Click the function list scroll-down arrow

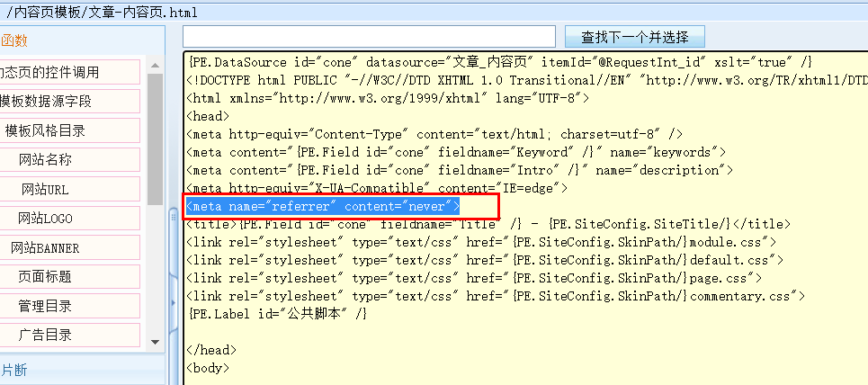(x=155, y=341)
